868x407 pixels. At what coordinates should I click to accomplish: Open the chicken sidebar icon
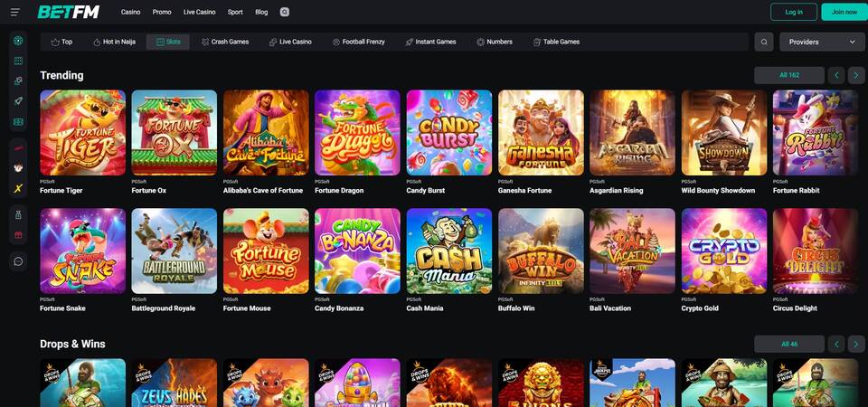coord(18,168)
